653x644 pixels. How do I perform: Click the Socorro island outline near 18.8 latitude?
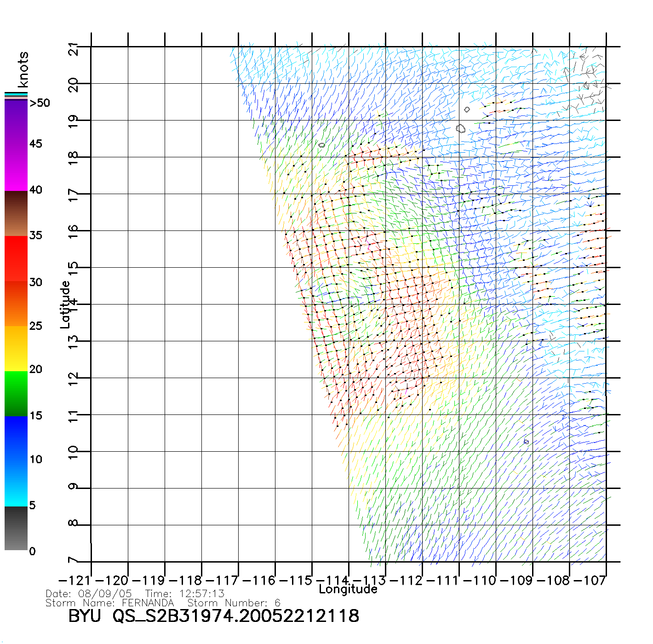(461, 128)
